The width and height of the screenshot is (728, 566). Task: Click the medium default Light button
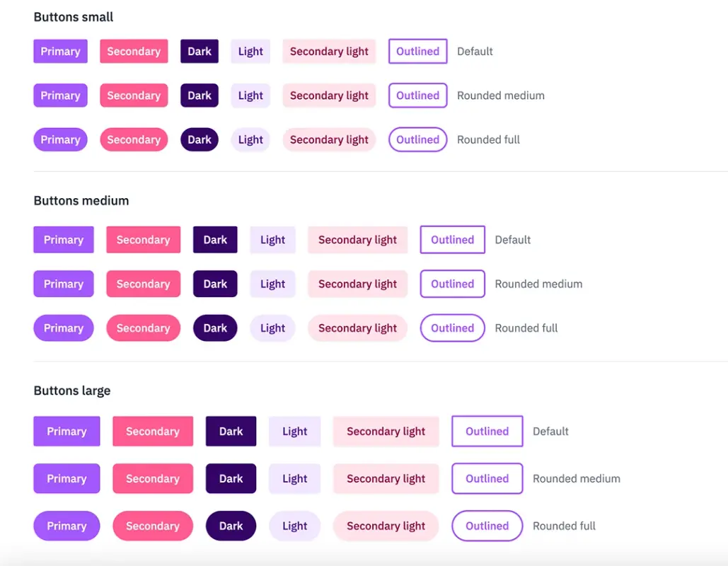[x=272, y=240]
